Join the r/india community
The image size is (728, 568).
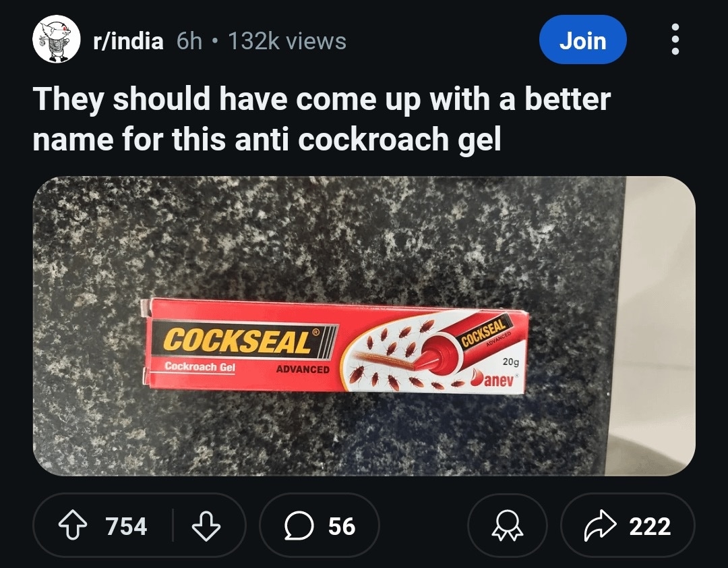click(x=583, y=41)
